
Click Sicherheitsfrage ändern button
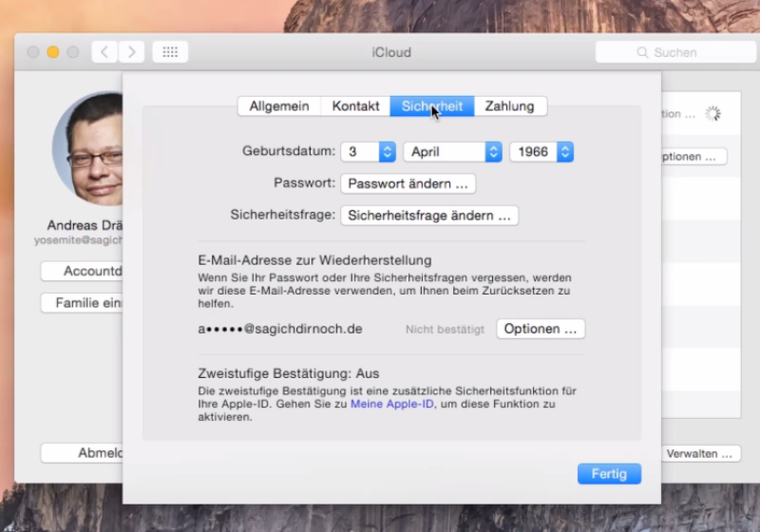[428, 216]
